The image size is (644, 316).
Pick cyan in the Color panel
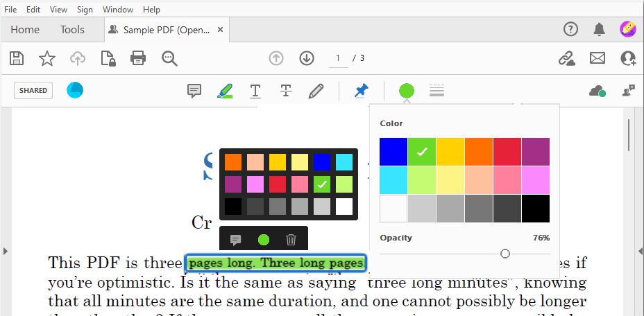[393, 180]
